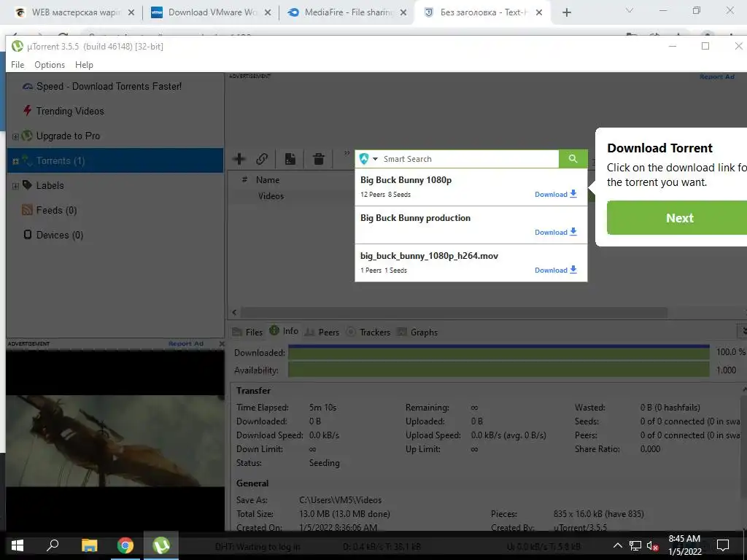Click the Availability bar
Viewport: 747px width, 560px height.
pos(499,370)
